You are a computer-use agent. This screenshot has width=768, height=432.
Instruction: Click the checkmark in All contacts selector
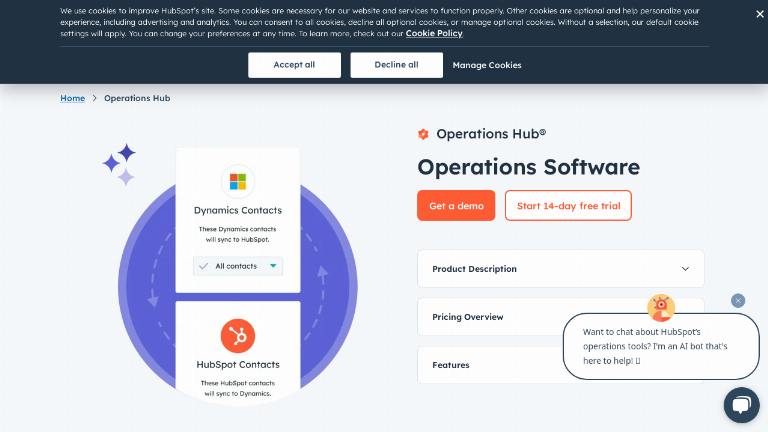[x=203, y=266]
